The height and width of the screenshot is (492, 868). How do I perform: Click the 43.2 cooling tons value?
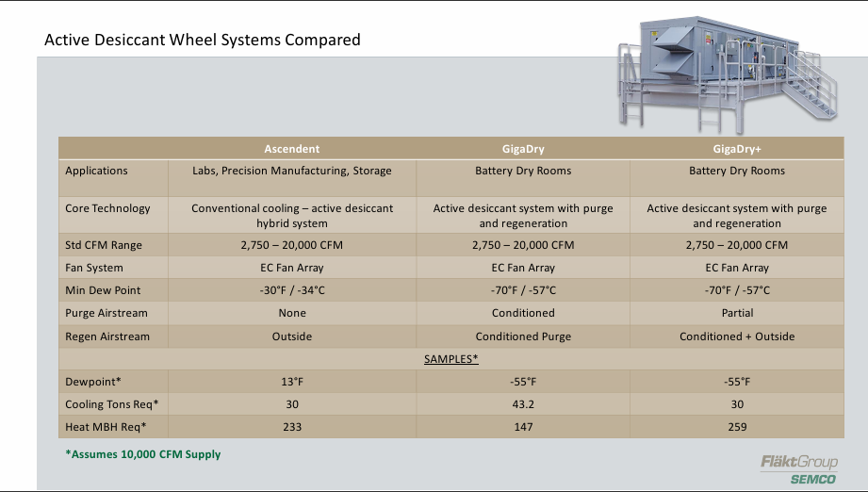click(x=522, y=404)
